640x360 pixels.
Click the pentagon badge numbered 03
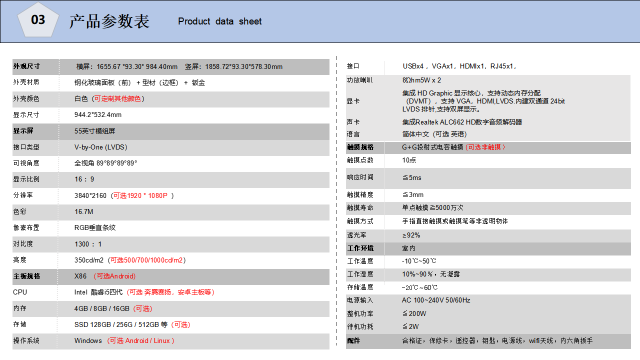point(38,20)
